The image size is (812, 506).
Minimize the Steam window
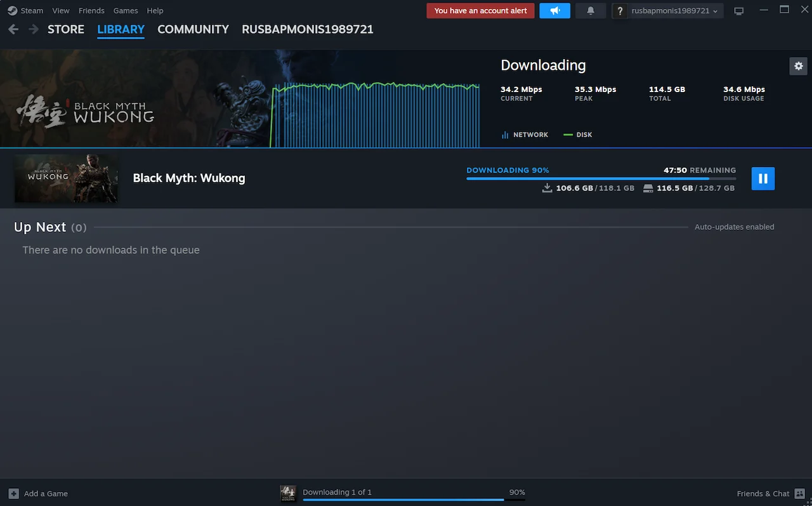pos(764,10)
